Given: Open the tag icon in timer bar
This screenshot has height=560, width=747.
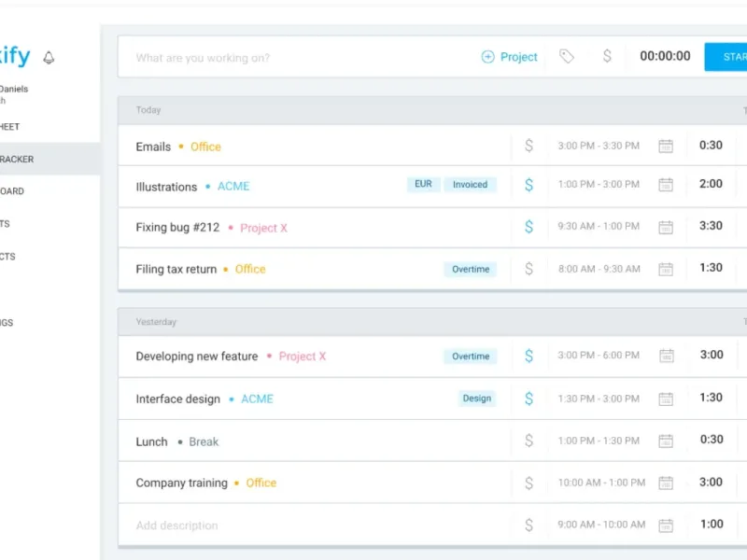Looking at the screenshot, I should (x=567, y=57).
